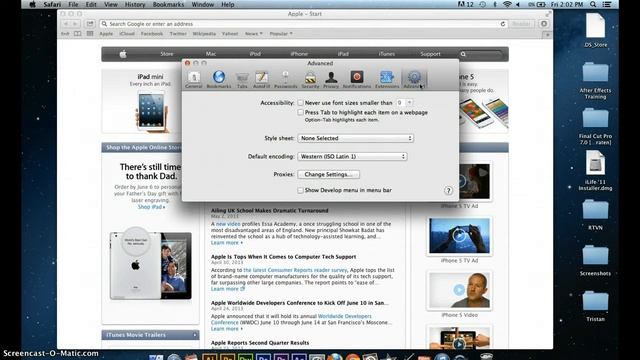Screen dimensions: 640x360
Task: Open the Bookmarks menu in the menu bar
Action: click(x=168, y=4)
